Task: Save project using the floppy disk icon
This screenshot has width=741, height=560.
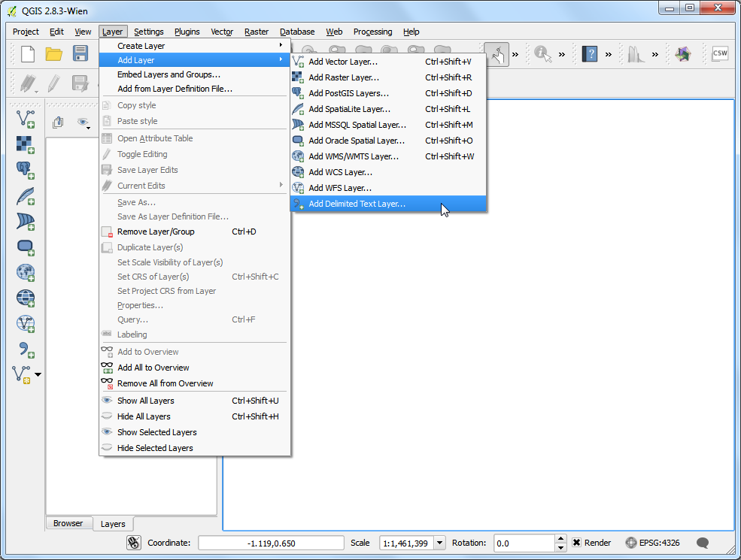Action: tap(80, 53)
